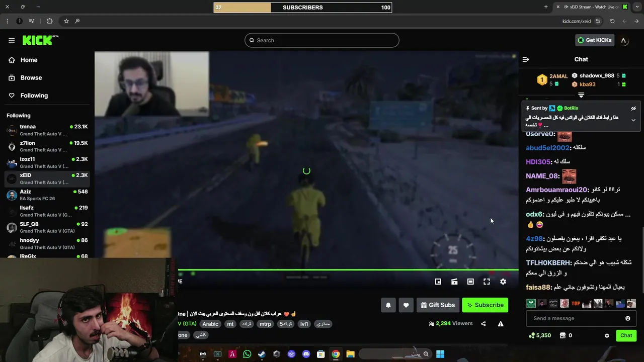Open video player settings gear
Viewport: 644px width, 362px height.
pyautogui.click(x=503, y=282)
